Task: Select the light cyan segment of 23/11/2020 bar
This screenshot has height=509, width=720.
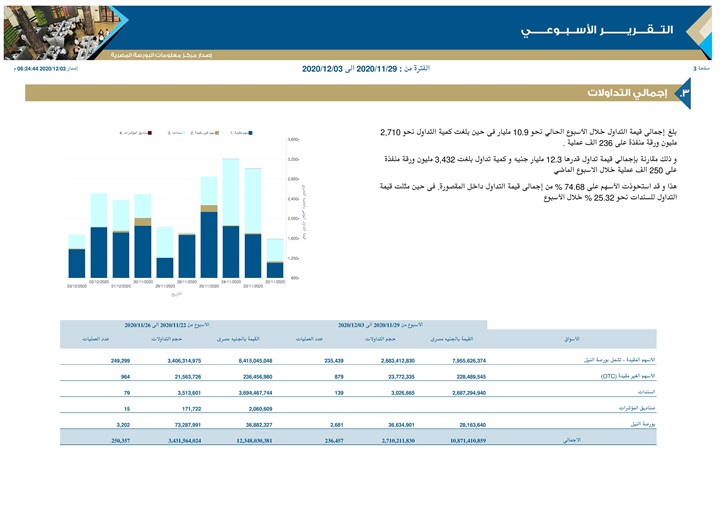Action: [x=253, y=201]
